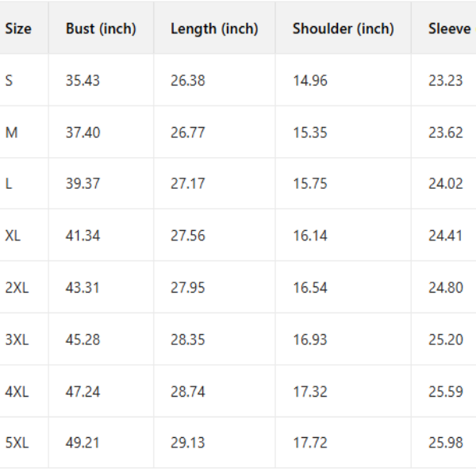The height and width of the screenshot is (476, 476).
Task: Click the Shoulder (inch) column header
Action: (x=343, y=29)
